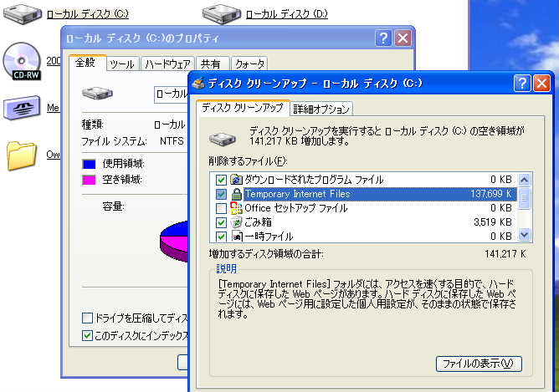Click the ローカル ディスク (D:) link text
Screen dimensions: 559x392
pyautogui.click(x=287, y=14)
